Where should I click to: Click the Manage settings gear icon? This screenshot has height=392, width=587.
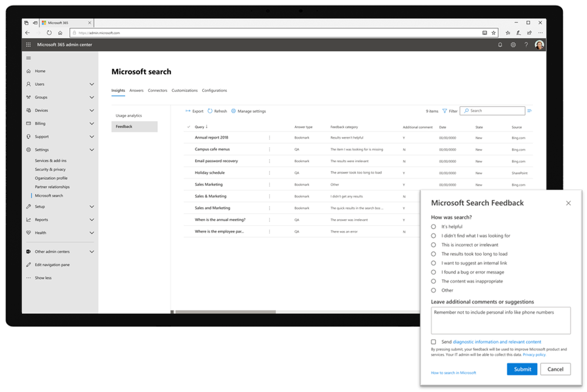click(233, 111)
